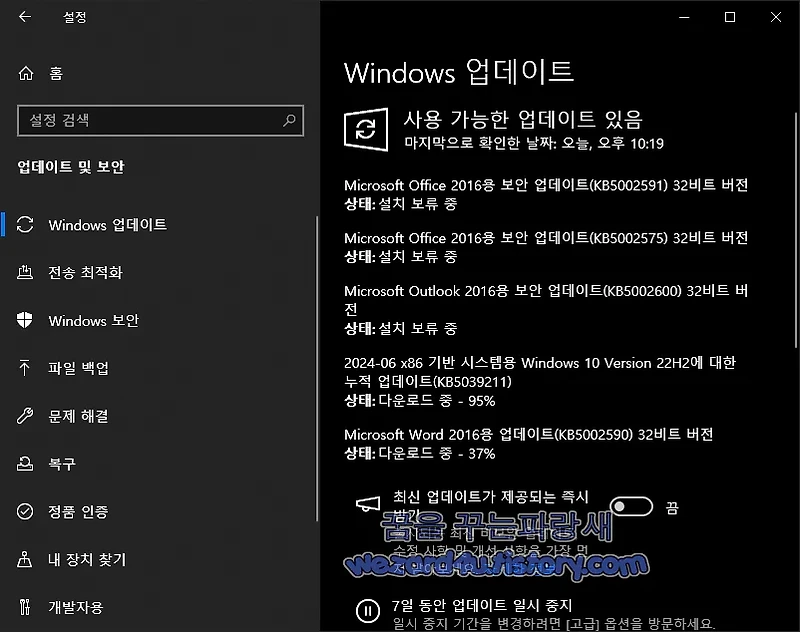Screen dimensions: 800x632
Task: Minimize the Settings window
Action: 684,17
